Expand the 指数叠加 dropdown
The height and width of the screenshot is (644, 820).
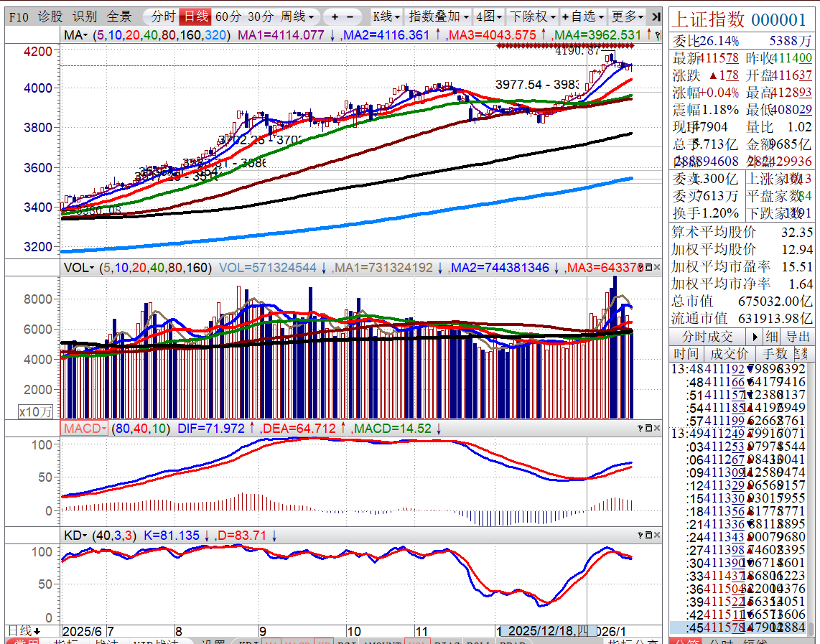pos(438,17)
